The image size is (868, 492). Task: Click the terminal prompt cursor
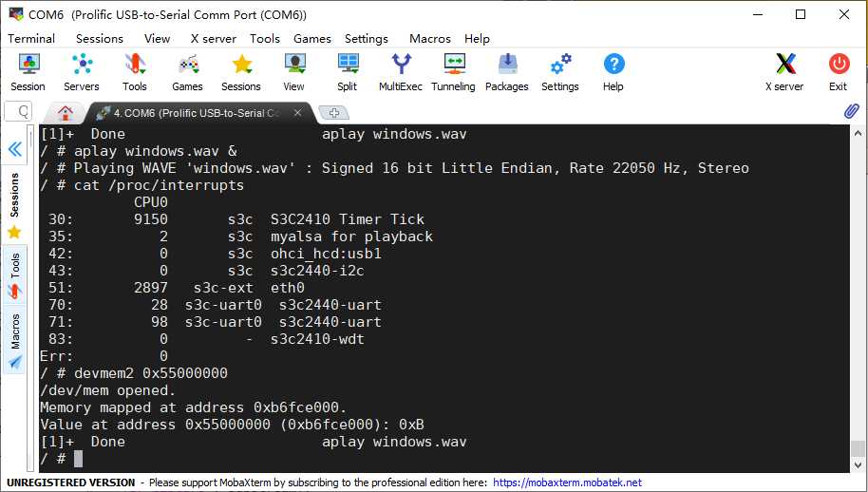pyautogui.click(x=78, y=459)
